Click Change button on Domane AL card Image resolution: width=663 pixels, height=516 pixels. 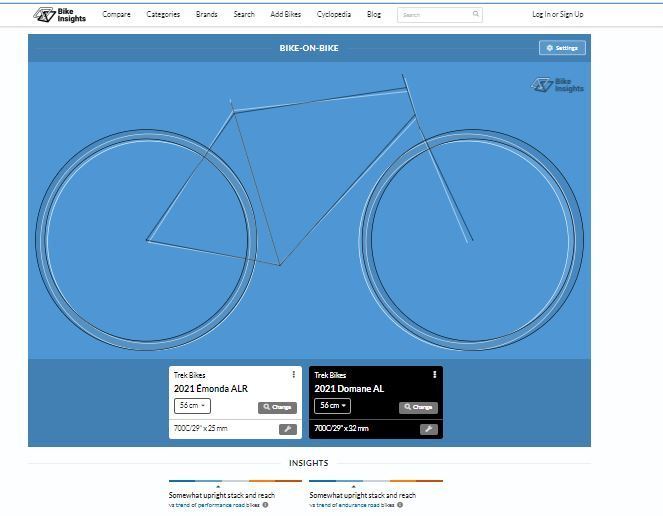(x=418, y=408)
